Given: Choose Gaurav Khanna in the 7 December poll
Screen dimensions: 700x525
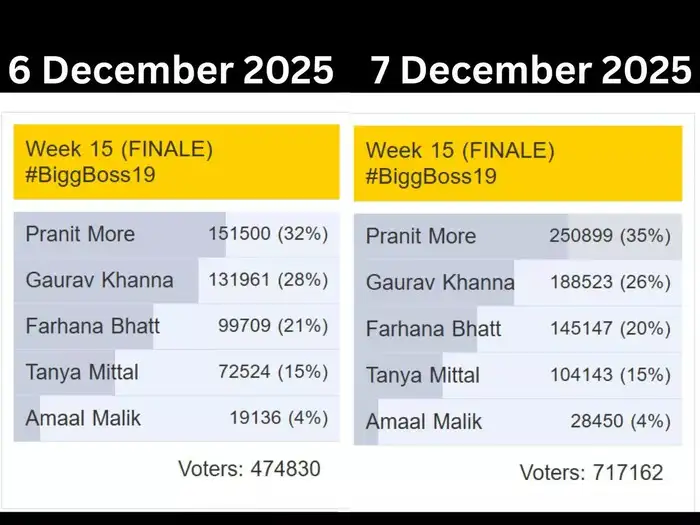Looking at the screenshot, I should (x=440, y=283).
